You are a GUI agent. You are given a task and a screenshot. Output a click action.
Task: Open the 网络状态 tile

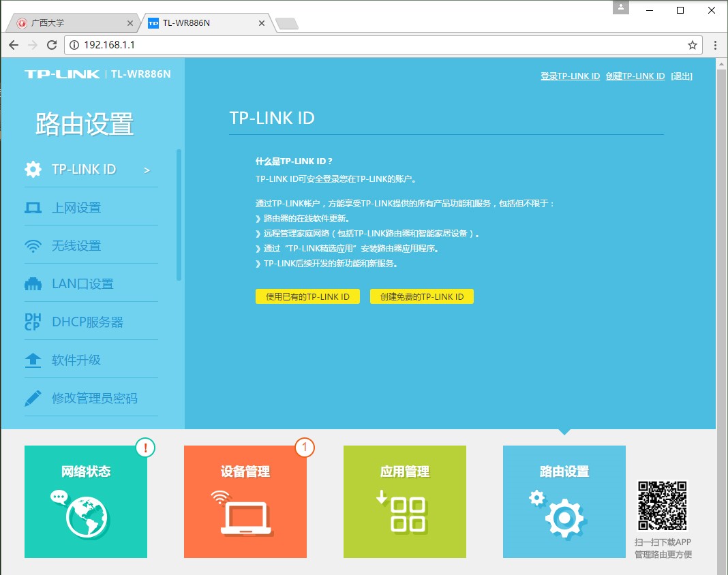click(x=86, y=501)
